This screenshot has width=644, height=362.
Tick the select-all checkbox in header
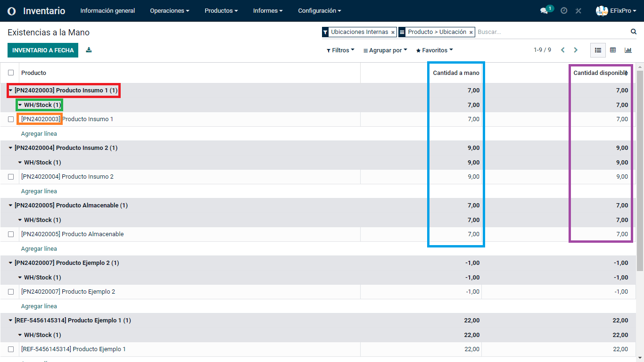click(x=11, y=73)
